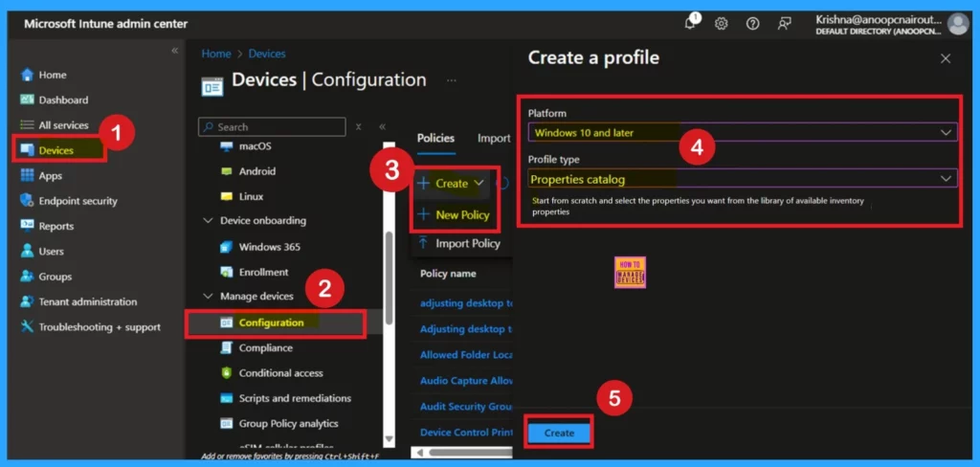Switch to the Policies tab

(x=435, y=138)
